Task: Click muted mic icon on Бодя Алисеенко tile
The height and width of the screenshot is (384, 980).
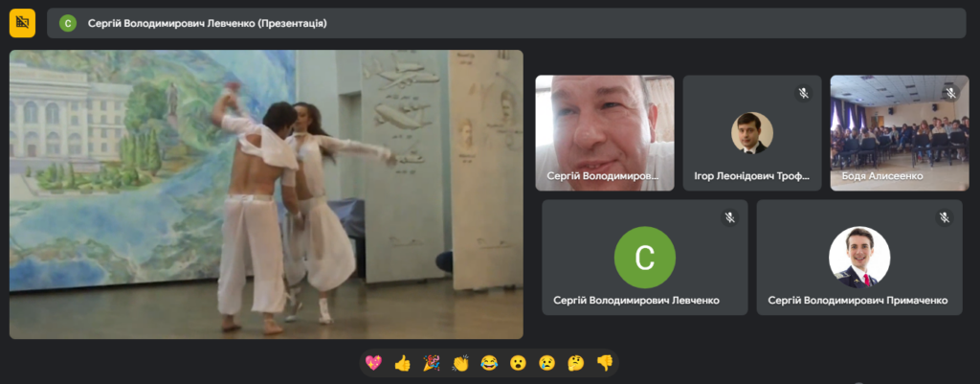Action: (x=950, y=93)
